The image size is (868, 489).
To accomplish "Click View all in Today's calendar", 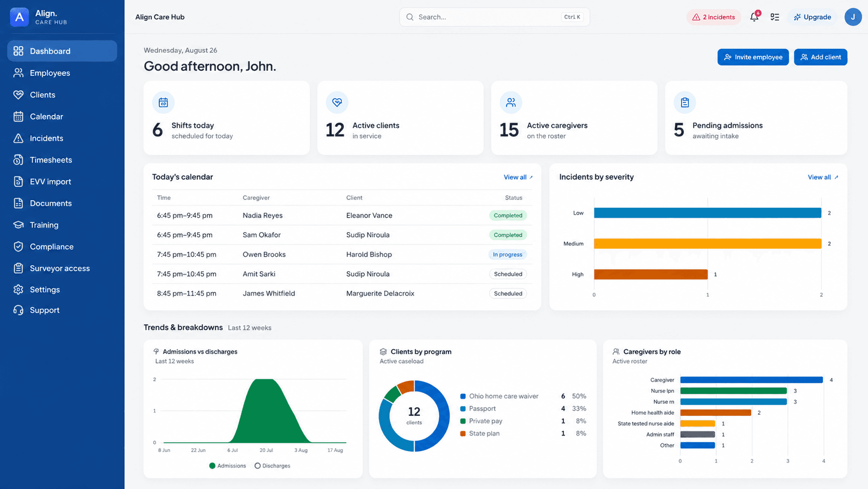I will pyautogui.click(x=518, y=177).
